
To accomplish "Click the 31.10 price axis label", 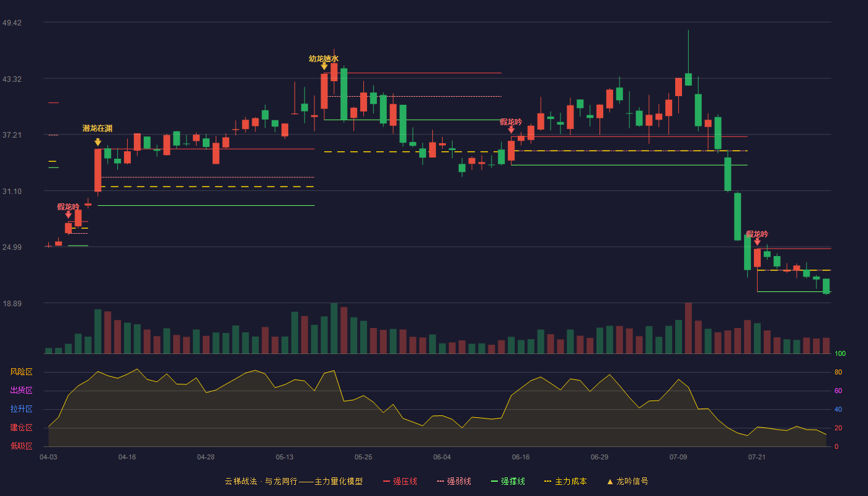I will click(x=12, y=192).
